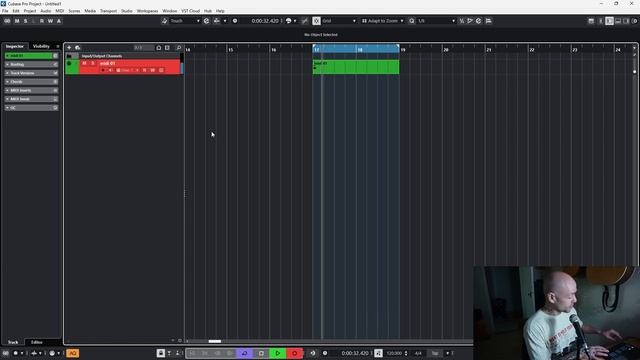Open the Track tab at bottom left
Viewport: 640px width, 360px height.
[x=13, y=342]
